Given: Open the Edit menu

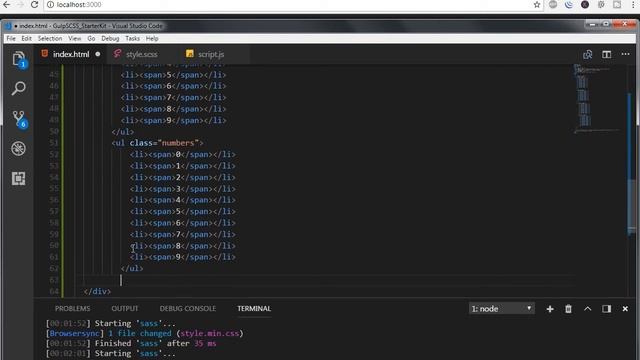Looking at the screenshot, I should [27, 38].
